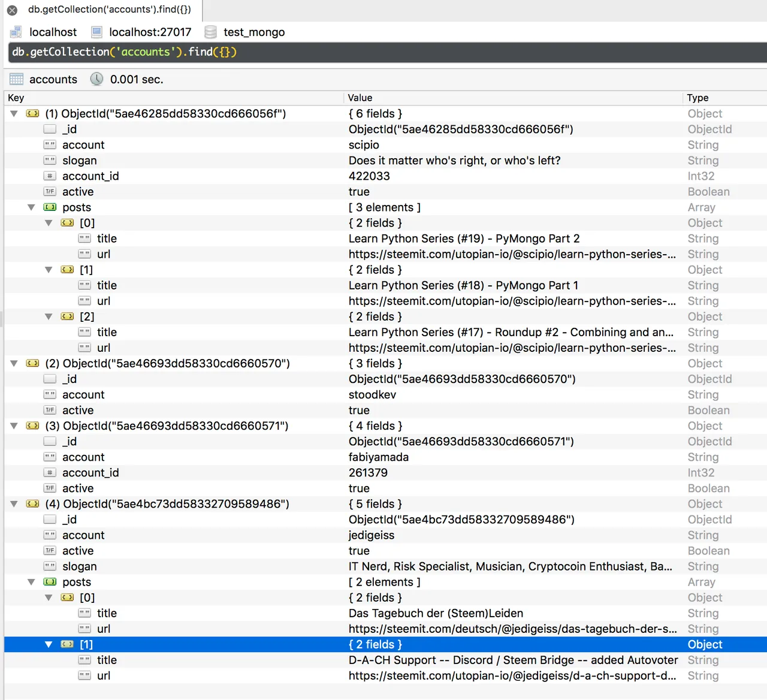
Task: Select the 'test_mongo' database label
Action: 254,32
